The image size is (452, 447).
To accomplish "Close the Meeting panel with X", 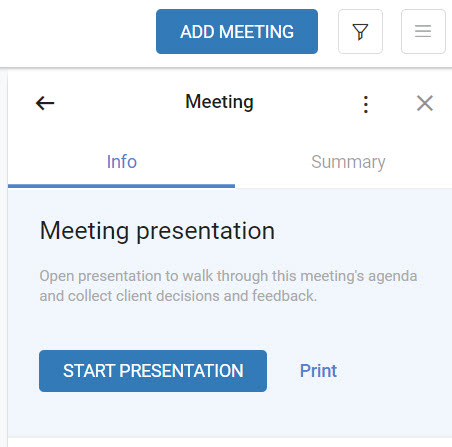I will point(425,103).
